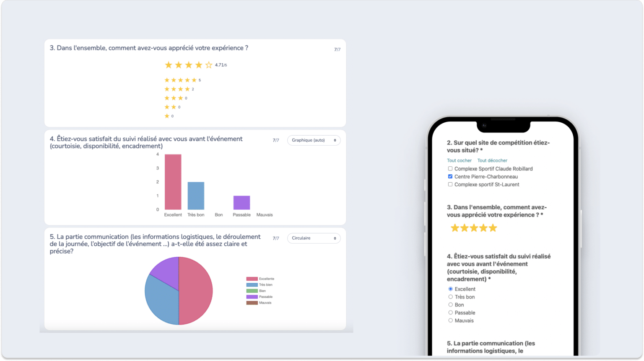Click the 7/7 count beside Graphique dropdown

[x=276, y=140]
